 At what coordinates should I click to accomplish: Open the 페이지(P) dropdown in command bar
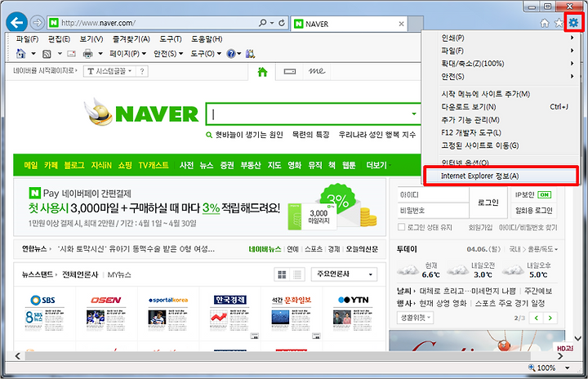[x=128, y=54]
